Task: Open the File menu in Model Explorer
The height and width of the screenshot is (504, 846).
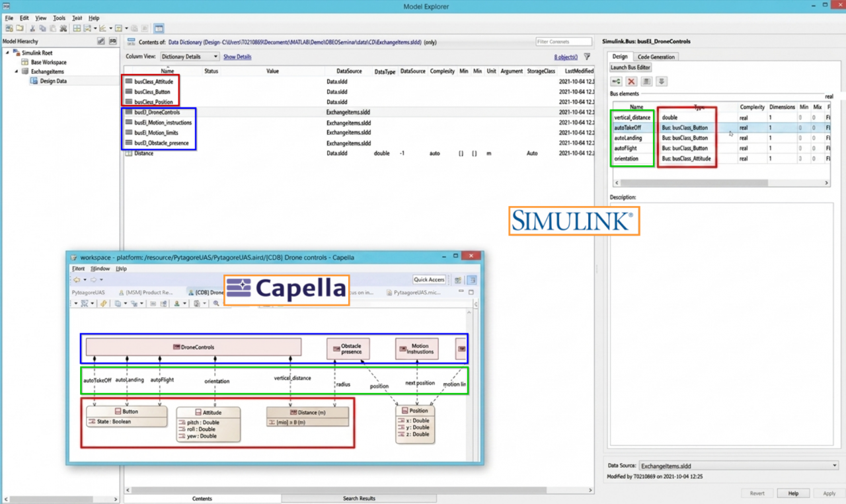Action: pos(9,18)
